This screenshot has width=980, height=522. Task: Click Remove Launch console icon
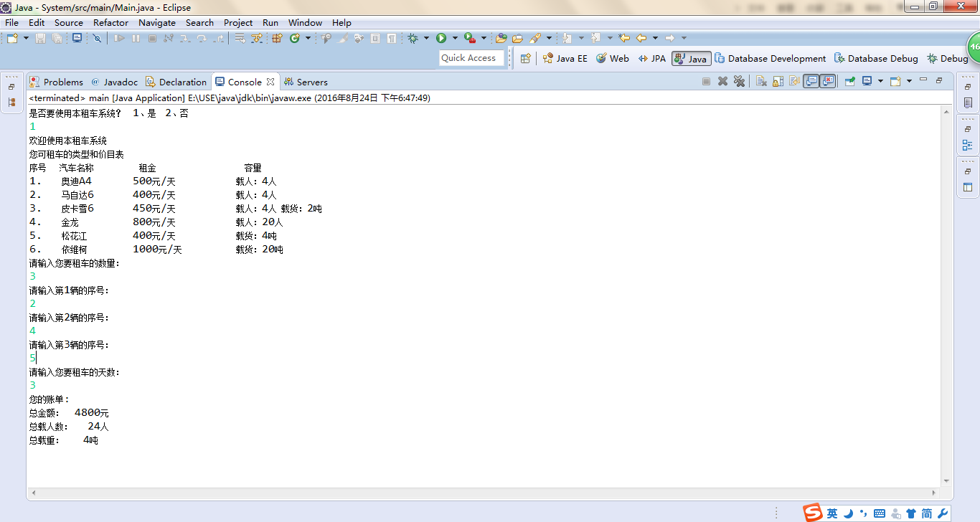(723, 81)
